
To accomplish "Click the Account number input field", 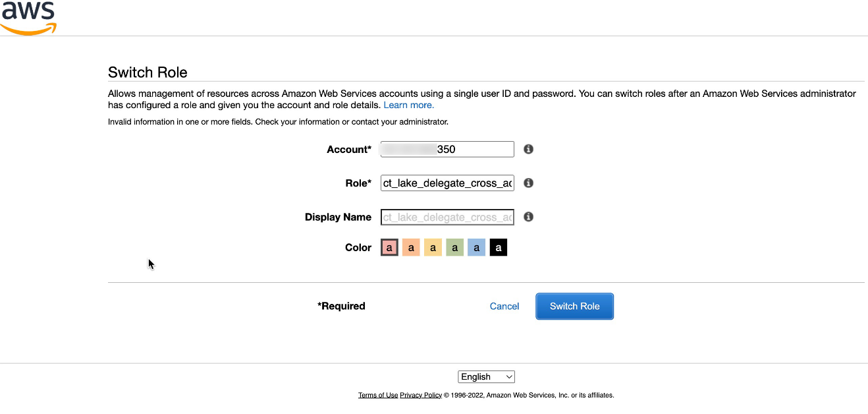I will coord(447,149).
